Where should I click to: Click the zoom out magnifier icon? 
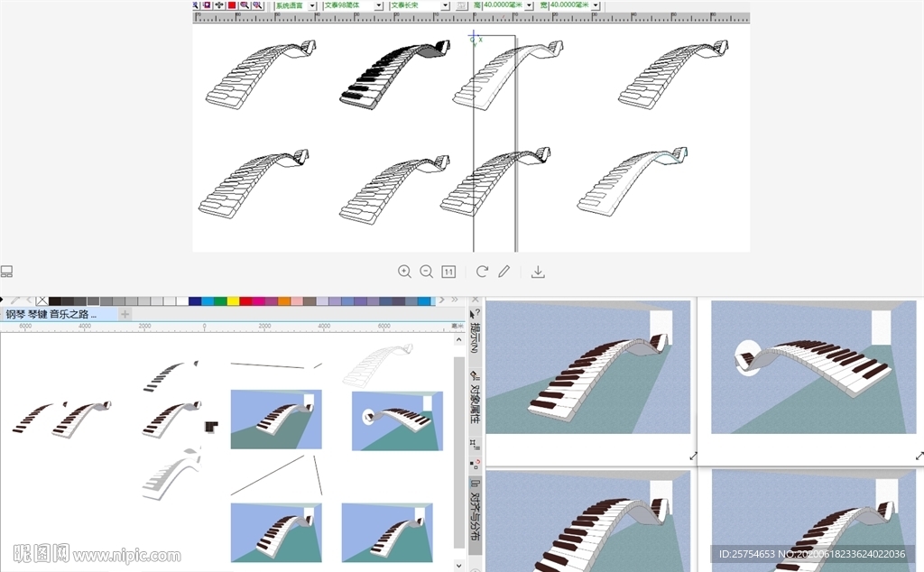[x=426, y=272]
